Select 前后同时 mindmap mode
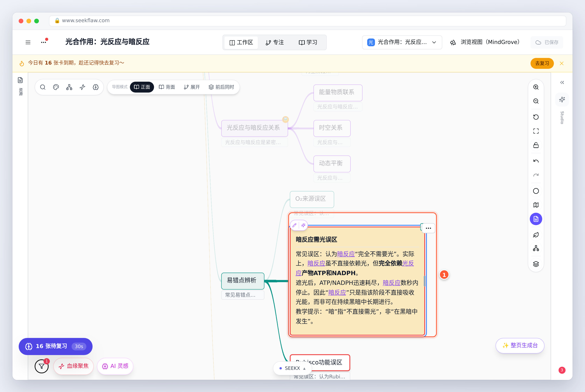This screenshot has width=585, height=392. click(x=222, y=87)
